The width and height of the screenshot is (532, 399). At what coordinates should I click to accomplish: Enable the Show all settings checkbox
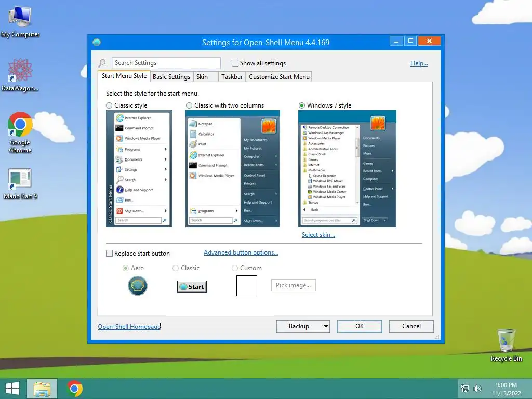[235, 63]
